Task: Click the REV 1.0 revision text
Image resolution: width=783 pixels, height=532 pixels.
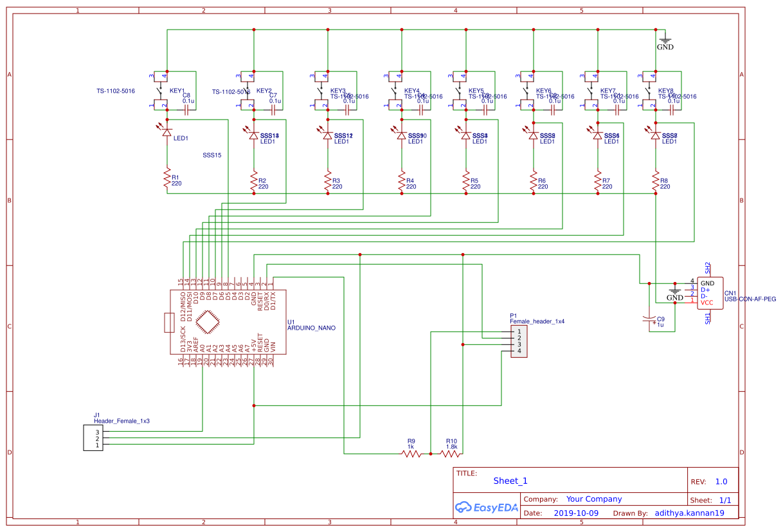Action: tap(721, 481)
